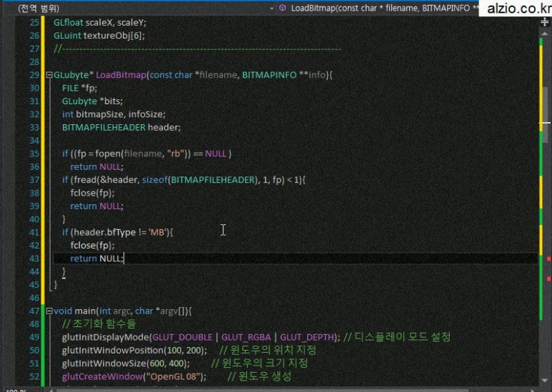Click the glutCreateWindow("OpenGL 08") line
This screenshot has width=552, height=392.
tap(134, 376)
